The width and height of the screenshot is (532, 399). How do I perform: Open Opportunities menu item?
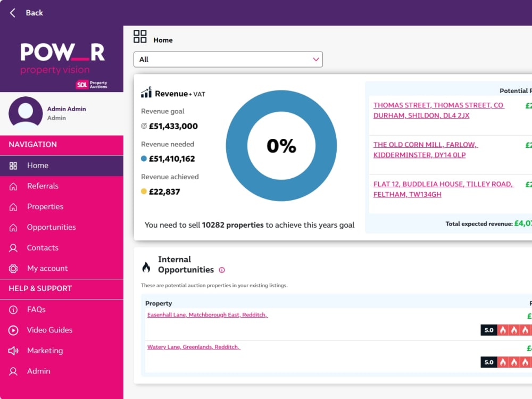62,227
